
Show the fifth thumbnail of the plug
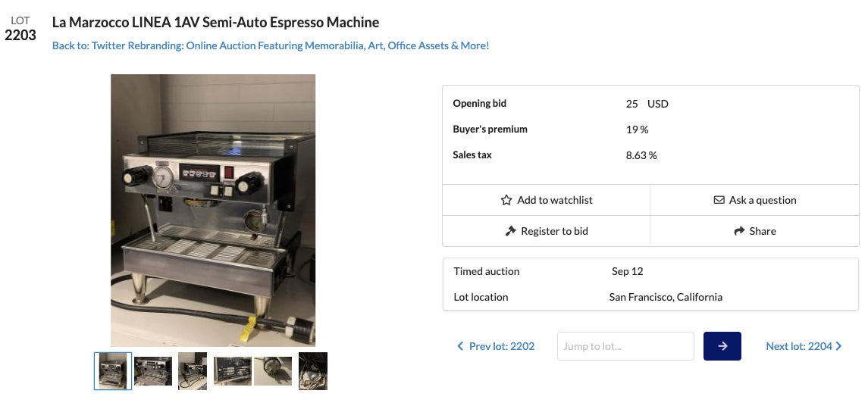tap(273, 371)
